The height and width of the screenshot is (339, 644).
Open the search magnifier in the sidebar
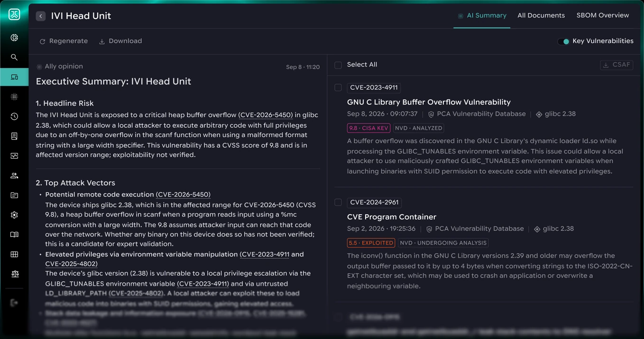coord(14,57)
